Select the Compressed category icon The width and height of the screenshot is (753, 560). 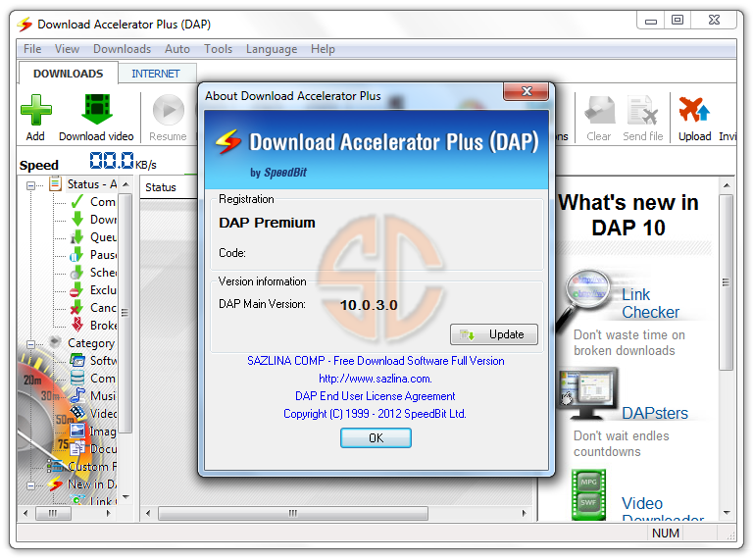(x=77, y=378)
